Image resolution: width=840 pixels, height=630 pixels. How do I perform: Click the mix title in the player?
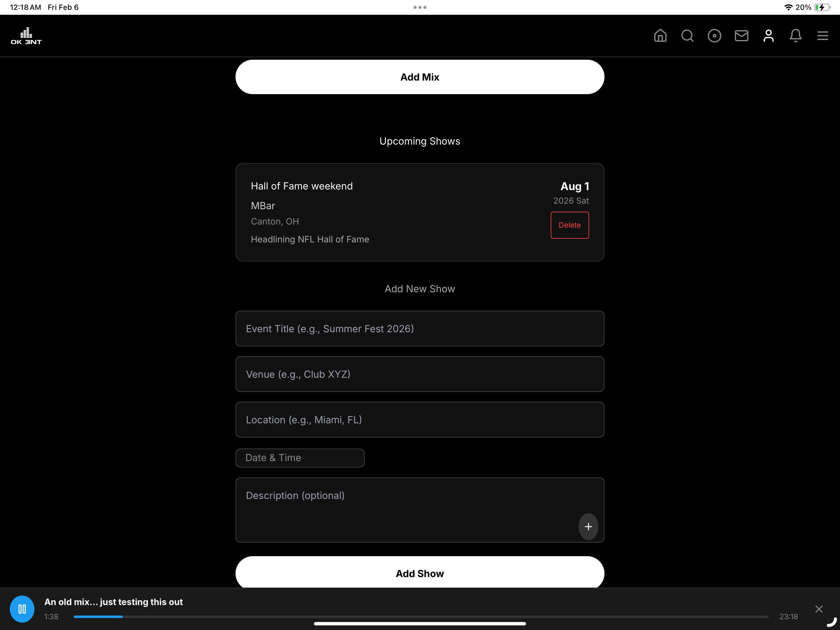click(x=113, y=602)
